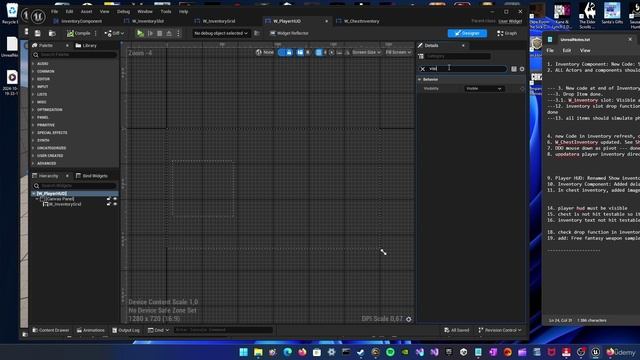640x360 pixels.
Task: Toggle grid snapping in the designer
Action: 319,52
